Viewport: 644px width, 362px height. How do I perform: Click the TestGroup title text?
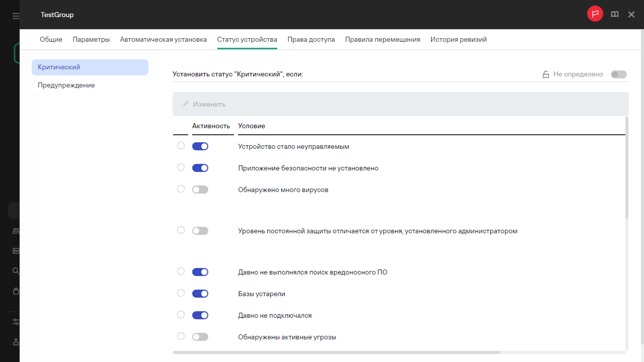(57, 15)
